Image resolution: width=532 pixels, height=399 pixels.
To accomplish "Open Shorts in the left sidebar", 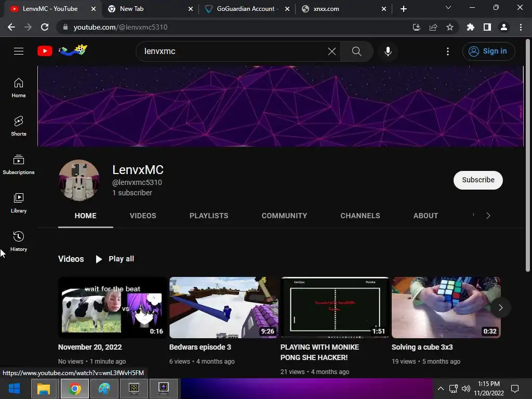I will click(19, 126).
